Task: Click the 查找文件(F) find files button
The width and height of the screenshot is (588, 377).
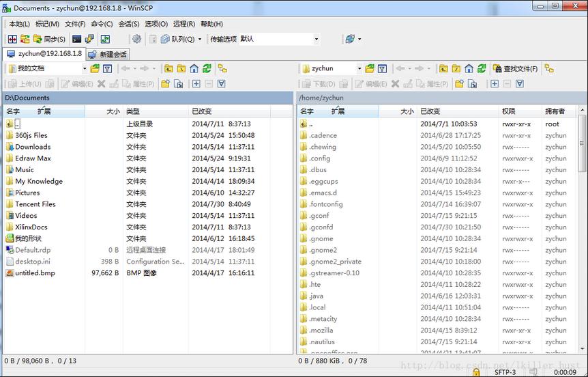Action: point(516,68)
